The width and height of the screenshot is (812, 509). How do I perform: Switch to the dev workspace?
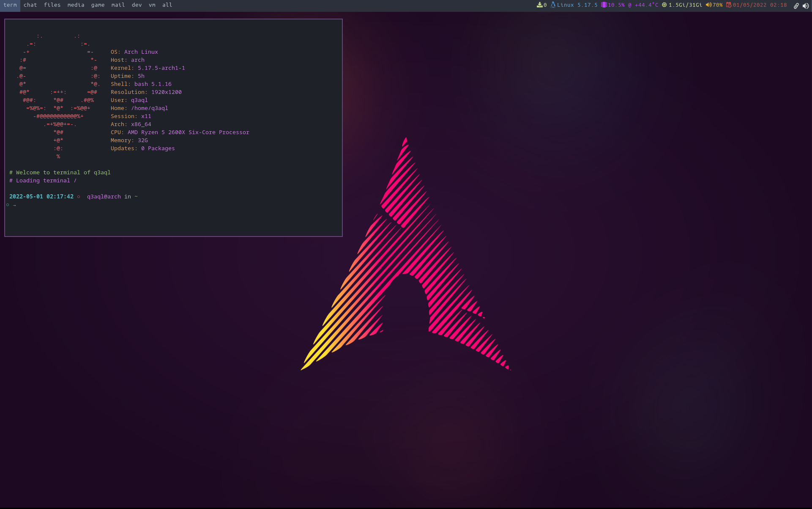pyautogui.click(x=137, y=5)
